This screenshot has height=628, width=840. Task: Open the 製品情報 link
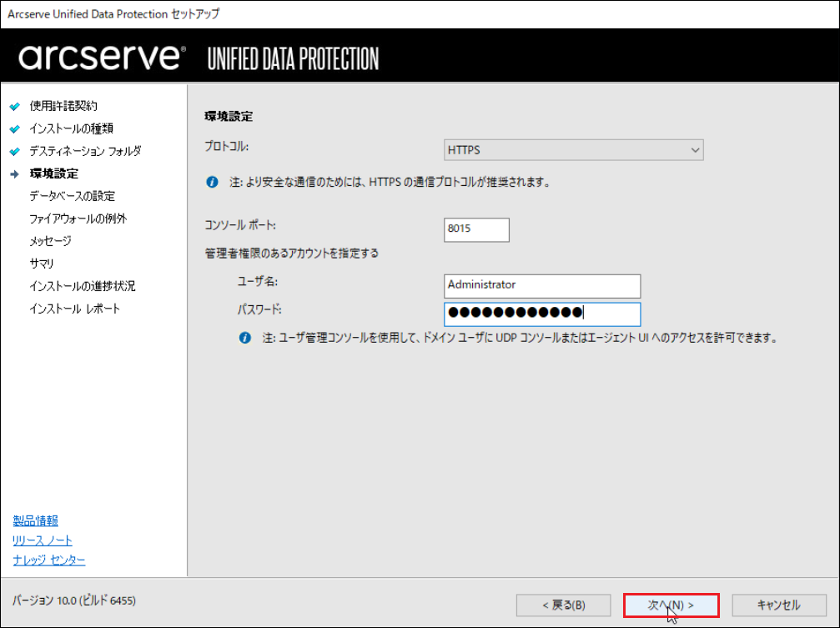(35, 520)
